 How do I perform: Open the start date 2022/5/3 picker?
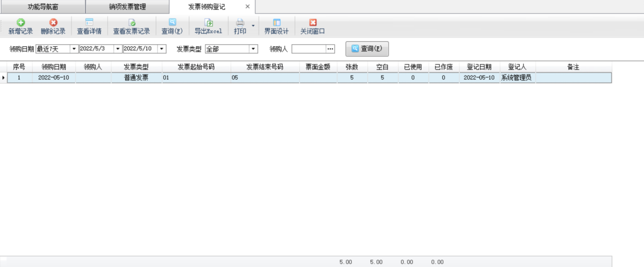(x=118, y=49)
